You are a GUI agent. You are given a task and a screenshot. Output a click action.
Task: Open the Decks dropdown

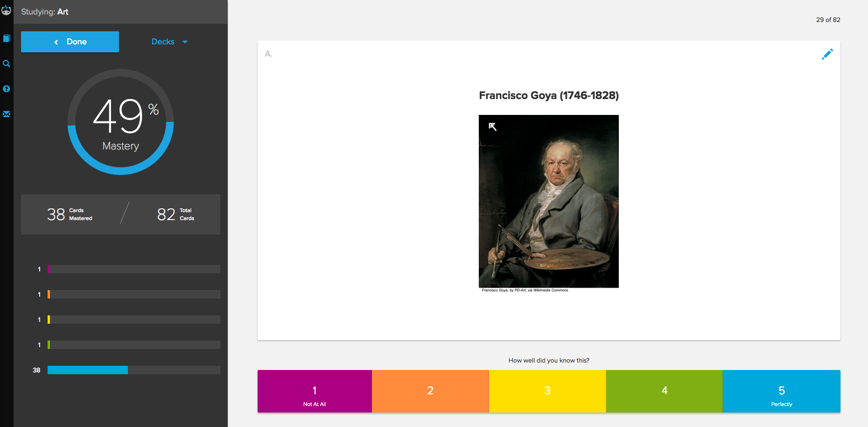coord(169,42)
